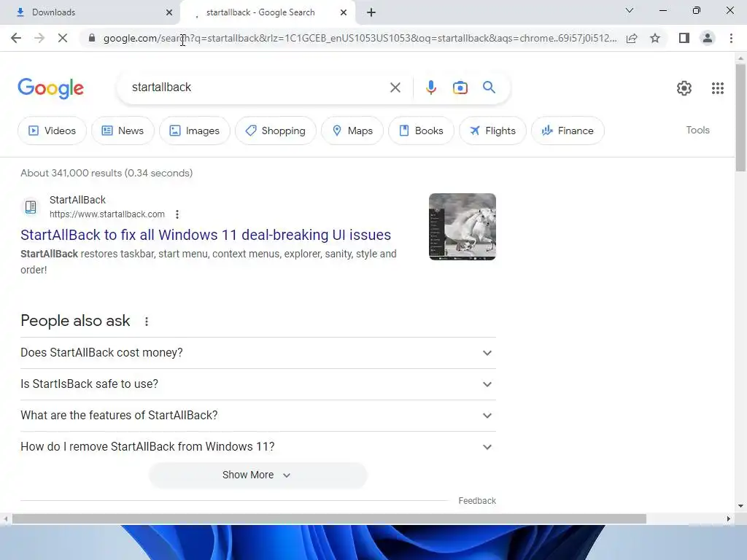The height and width of the screenshot is (560, 747).
Task: Expand Does StartAllBack cost money?
Action: pos(258,353)
